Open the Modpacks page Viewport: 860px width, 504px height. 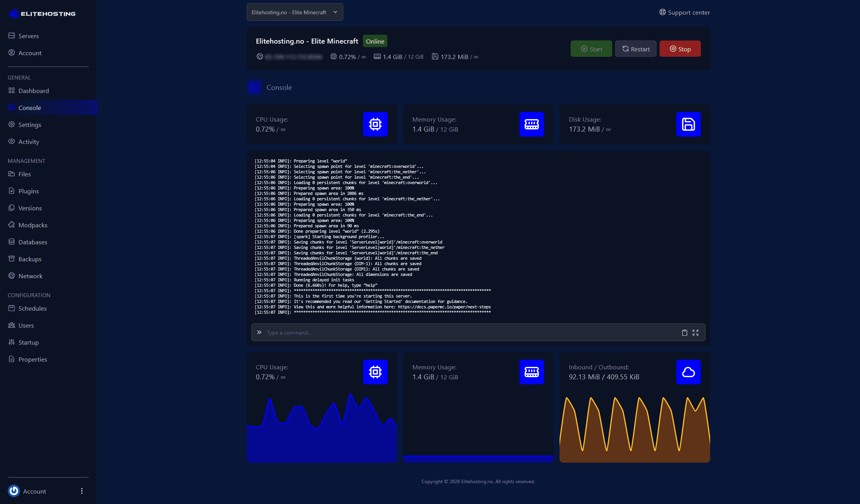tap(48, 225)
